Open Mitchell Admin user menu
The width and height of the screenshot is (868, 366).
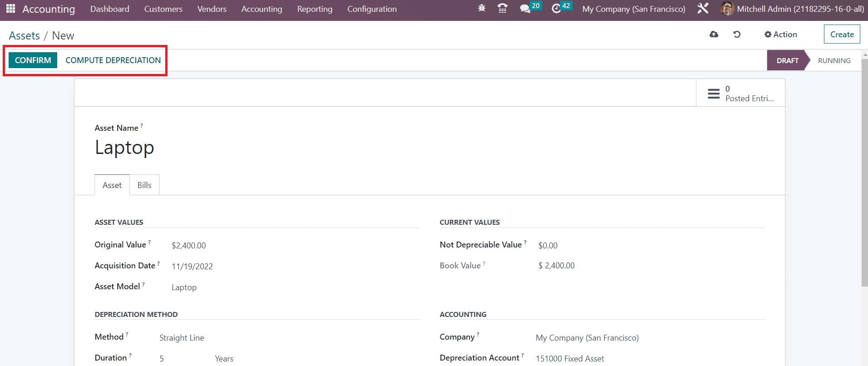coord(792,9)
